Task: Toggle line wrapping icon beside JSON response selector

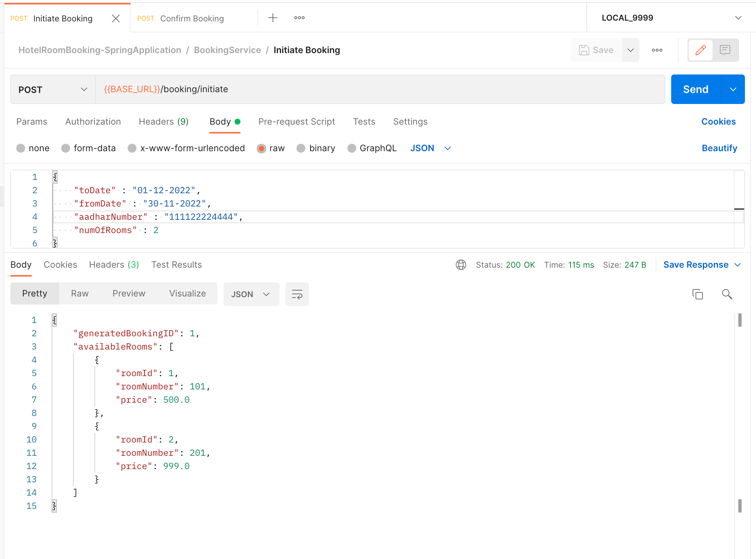Action: (x=297, y=294)
